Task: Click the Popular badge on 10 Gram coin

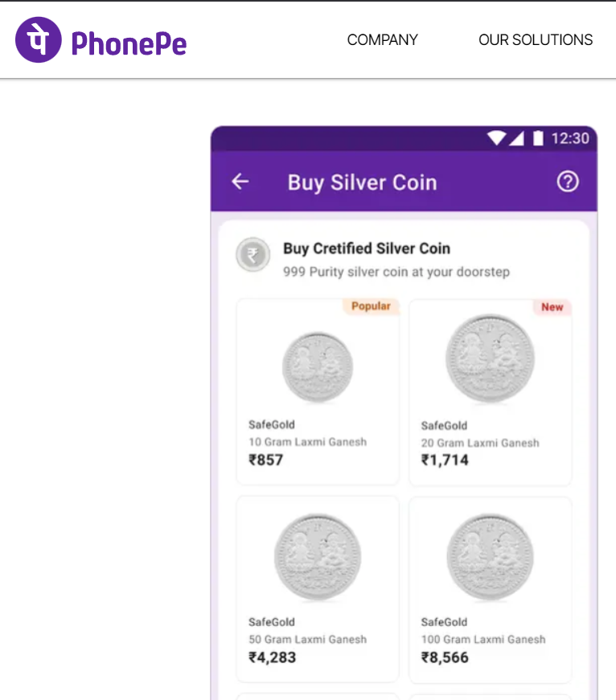Action: (x=371, y=306)
